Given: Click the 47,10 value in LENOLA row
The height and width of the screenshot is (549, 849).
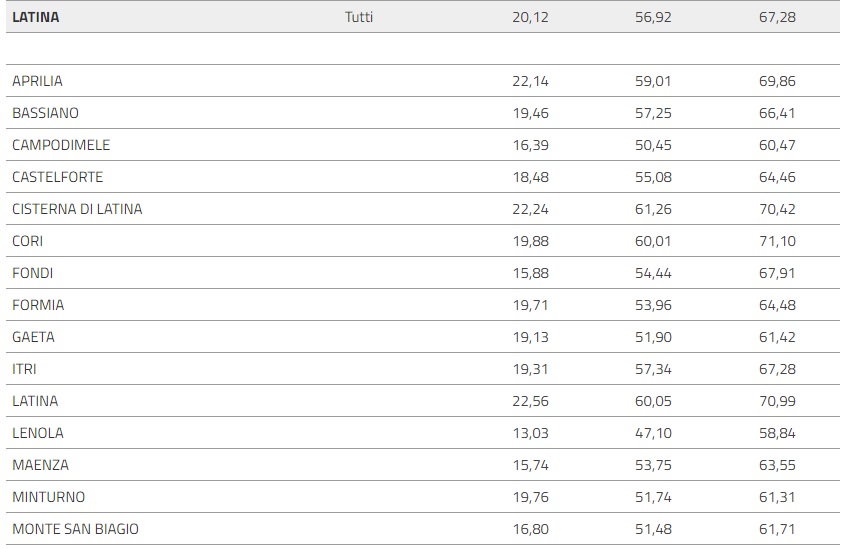Looking at the screenshot, I should [x=653, y=433].
